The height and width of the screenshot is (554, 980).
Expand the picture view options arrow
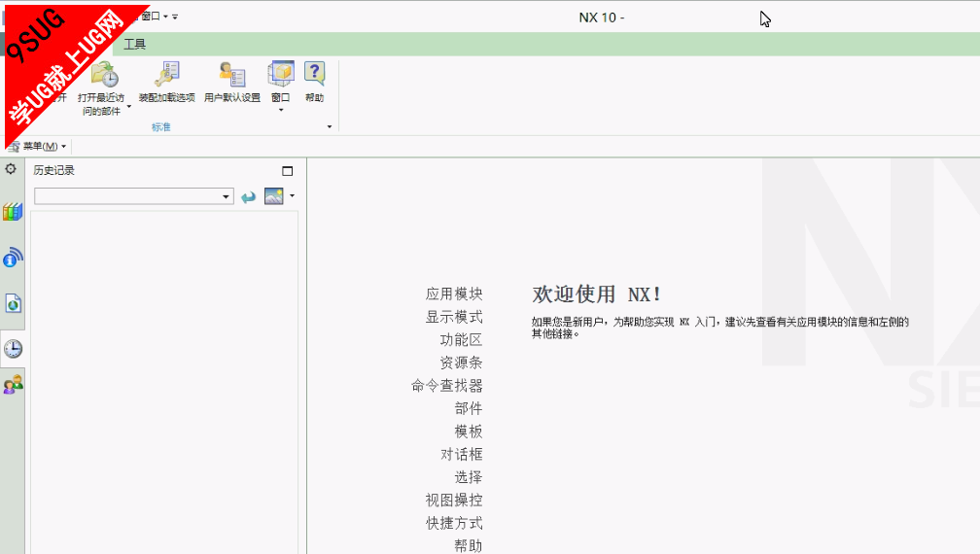[292, 195]
